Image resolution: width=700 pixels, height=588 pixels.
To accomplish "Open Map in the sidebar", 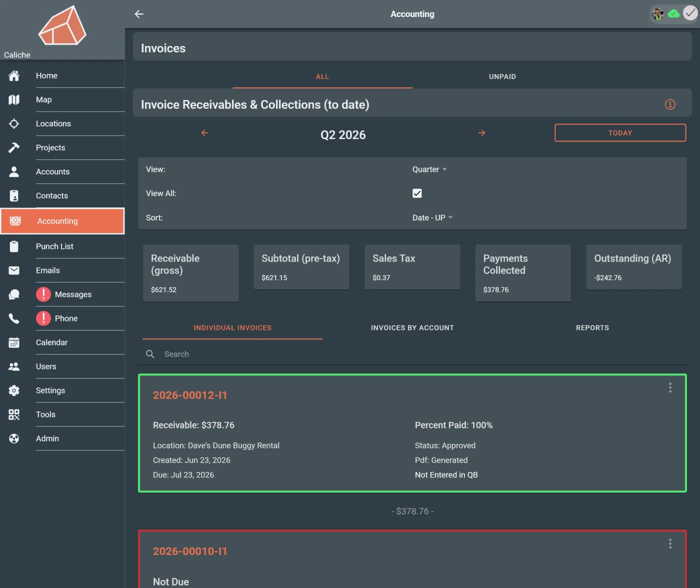I will pos(62,99).
